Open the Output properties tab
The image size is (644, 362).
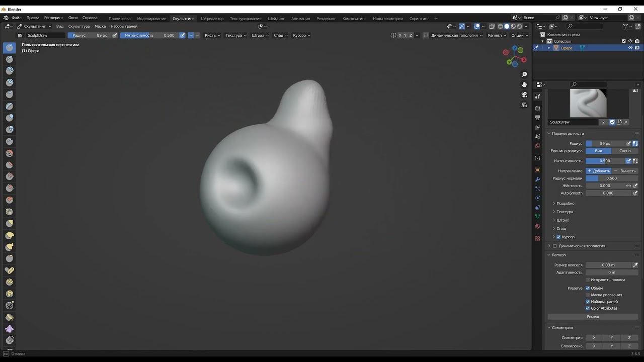(538, 118)
